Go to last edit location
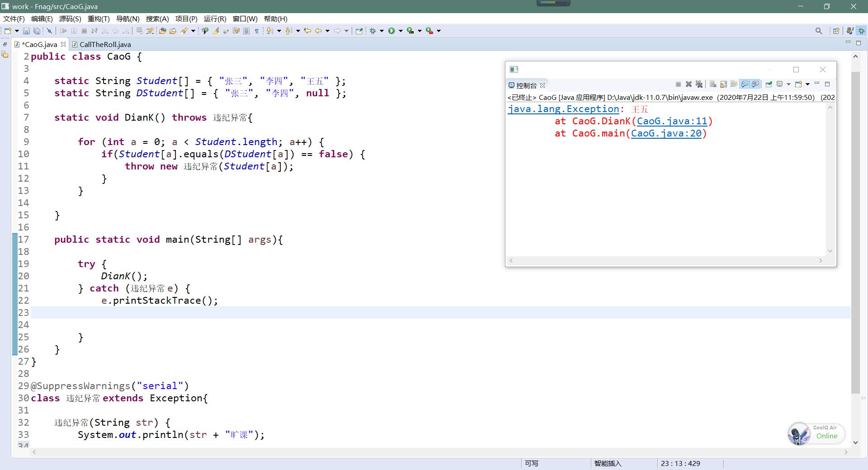The height and width of the screenshot is (470, 868). pos(307,31)
